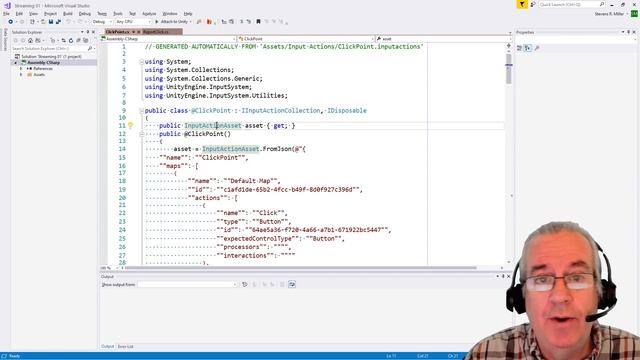Open the Build menu
The height and width of the screenshot is (360, 640).
pos(68,13)
